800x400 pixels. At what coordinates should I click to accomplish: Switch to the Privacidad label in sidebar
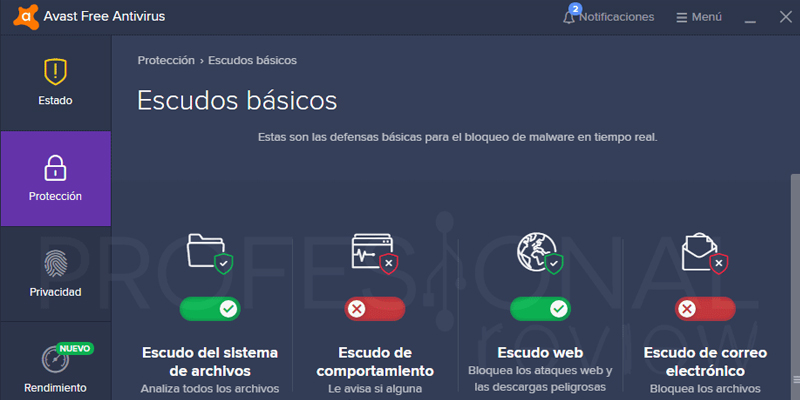(x=55, y=292)
